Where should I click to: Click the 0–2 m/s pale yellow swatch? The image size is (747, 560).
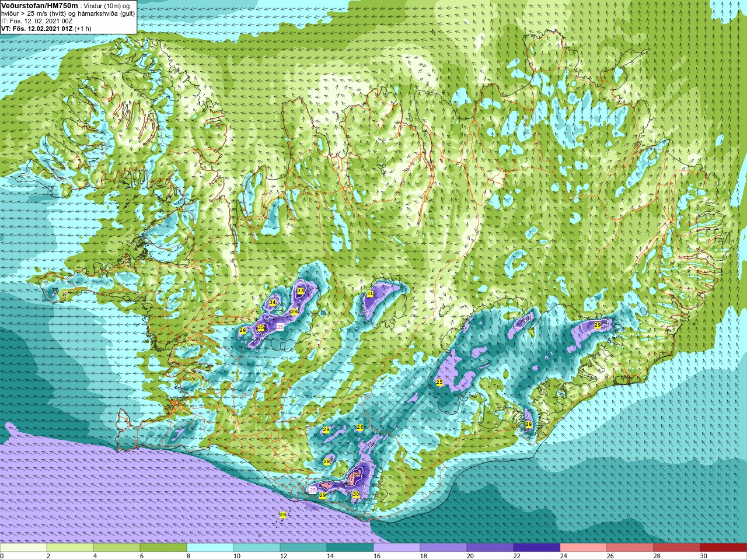click(23, 548)
